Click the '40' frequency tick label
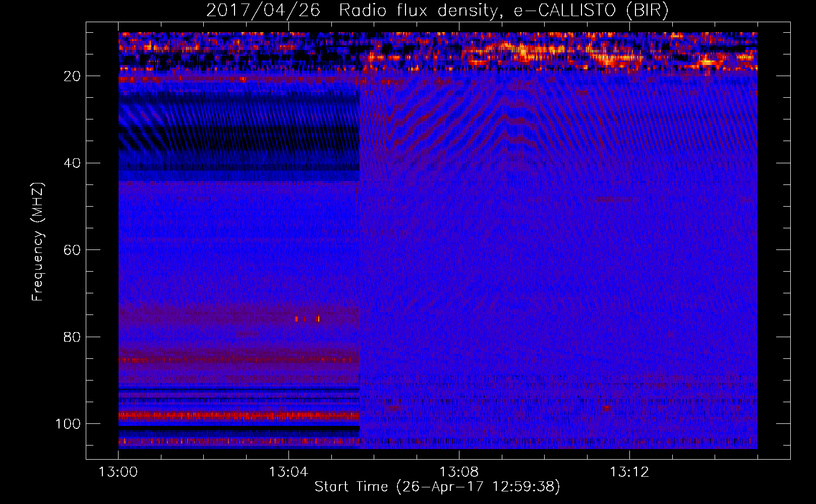The height and width of the screenshot is (504, 816). 72,163
